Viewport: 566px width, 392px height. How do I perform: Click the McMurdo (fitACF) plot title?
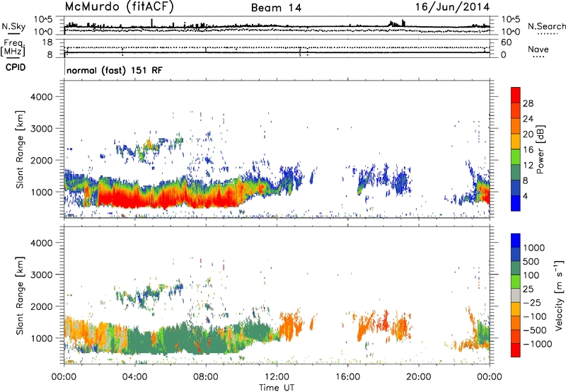click(x=119, y=7)
